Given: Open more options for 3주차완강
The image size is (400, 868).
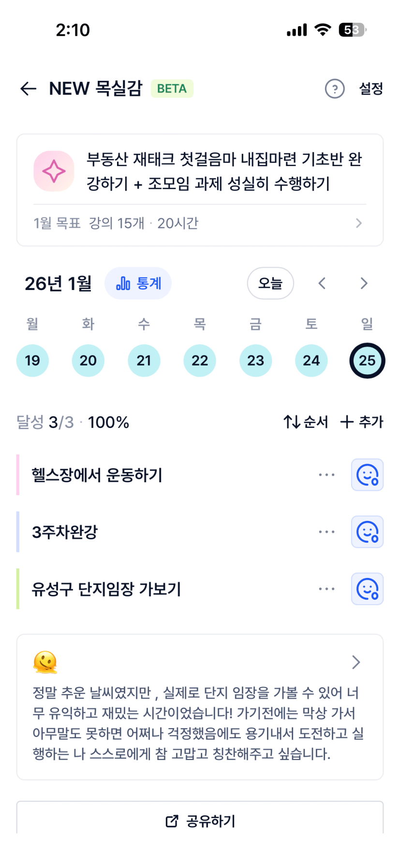Looking at the screenshot, I should click(x=326, y=532).
